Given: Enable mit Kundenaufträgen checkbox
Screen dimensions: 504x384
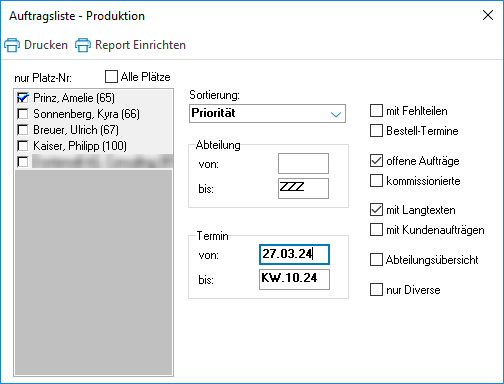Looking at the screenshot, I should tap(376, 230).
